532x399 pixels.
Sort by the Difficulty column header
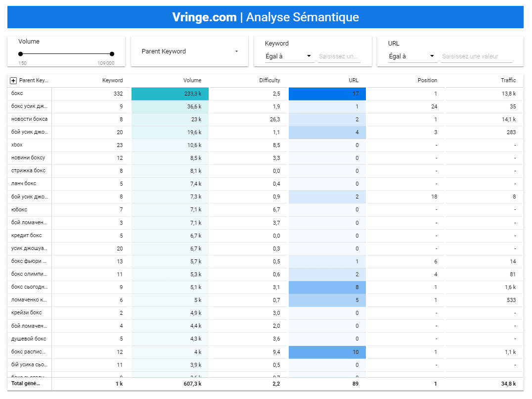(x=269, y=81)
